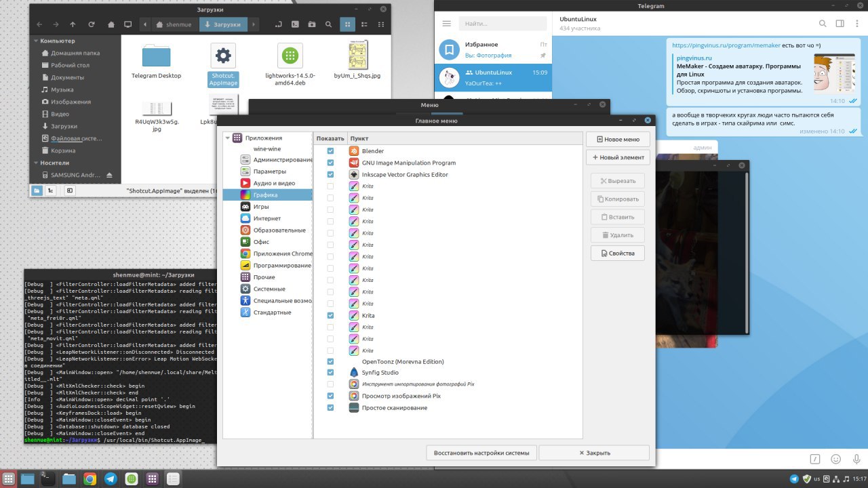Image resolution: width=868 pixels, height=488 pixels.
Task: Click microphone icon in Telegram
Action: point(855,459)
